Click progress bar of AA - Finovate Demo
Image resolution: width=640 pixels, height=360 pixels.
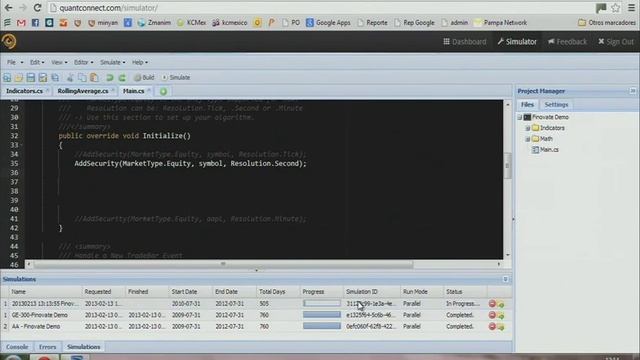pos(322,326)
